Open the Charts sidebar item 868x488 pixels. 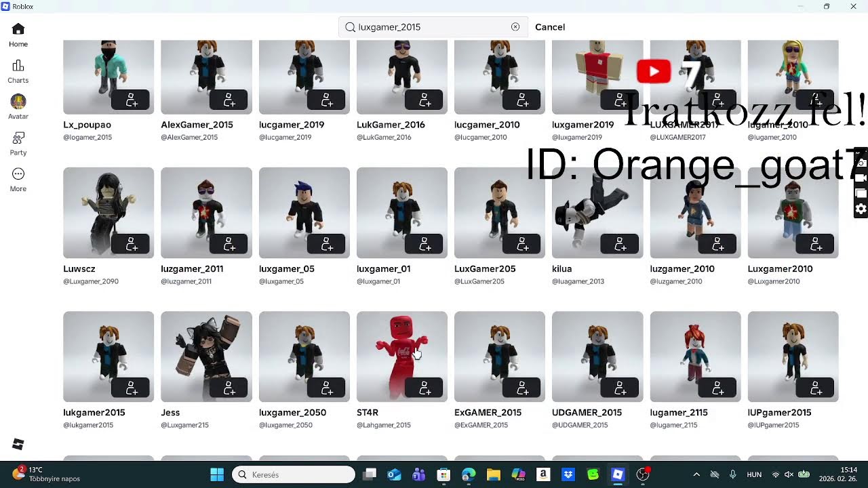(x=18, y=71)
